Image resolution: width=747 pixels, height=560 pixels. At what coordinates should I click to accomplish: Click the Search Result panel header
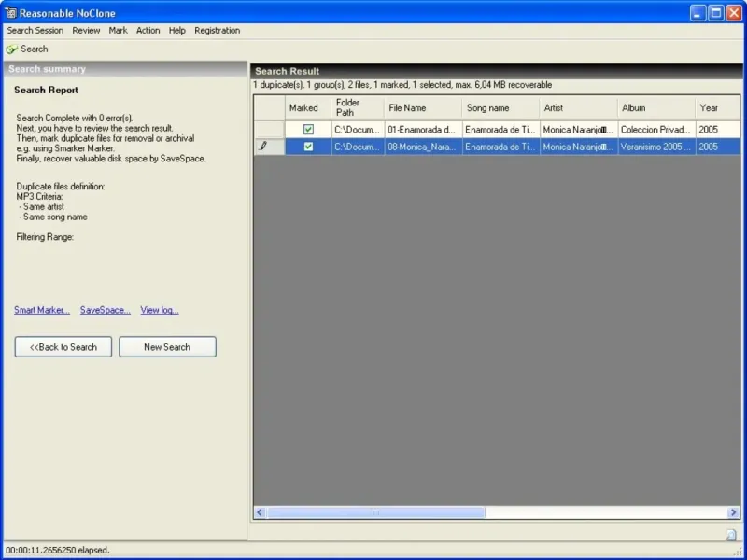coord(497,71)
